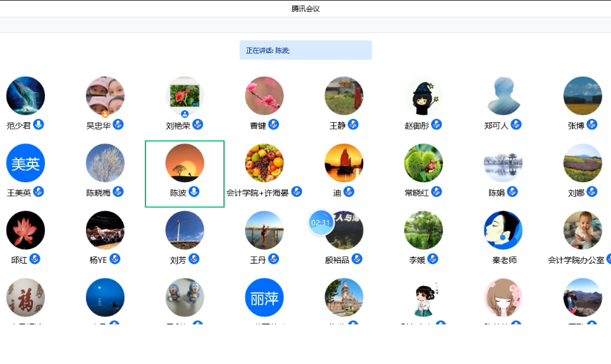
Task: Click the microphone icon beside 范少君
Action: pyautogui.click(x=39, y=124)
